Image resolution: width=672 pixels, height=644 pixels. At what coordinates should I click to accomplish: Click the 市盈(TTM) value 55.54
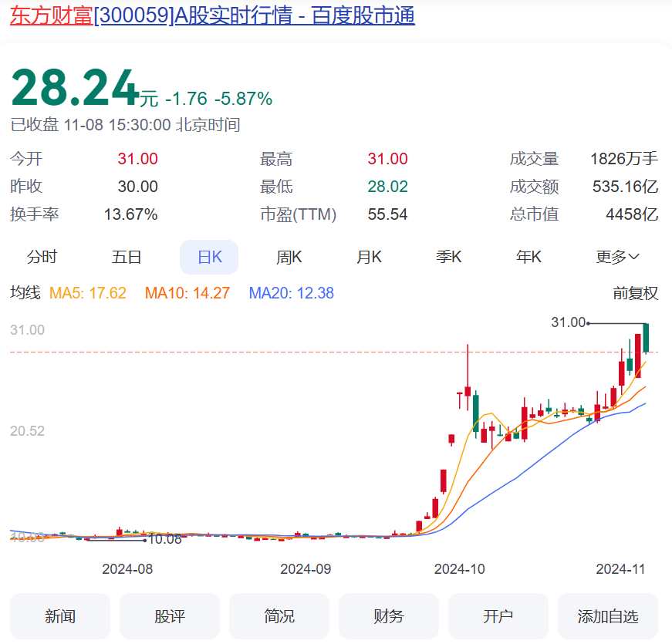point(387,214)
